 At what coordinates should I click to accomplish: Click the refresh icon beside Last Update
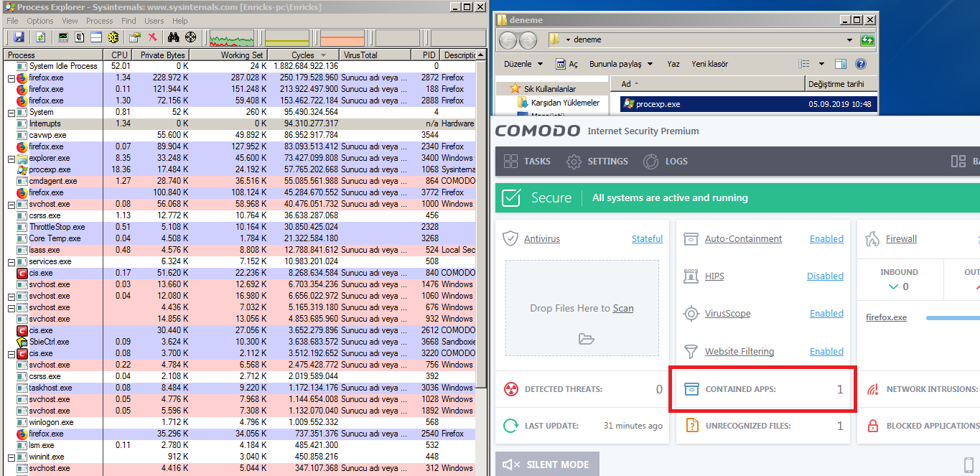coord(510,426)
